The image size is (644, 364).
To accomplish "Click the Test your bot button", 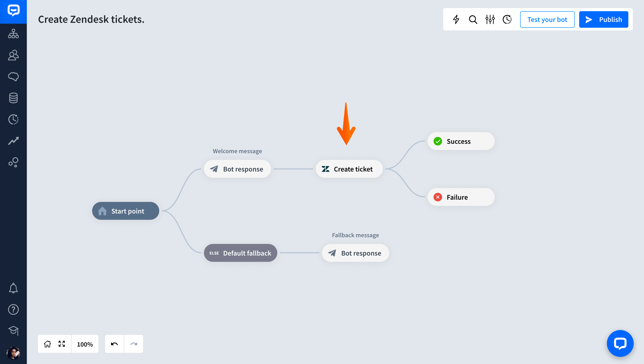I will click(547, 19).
